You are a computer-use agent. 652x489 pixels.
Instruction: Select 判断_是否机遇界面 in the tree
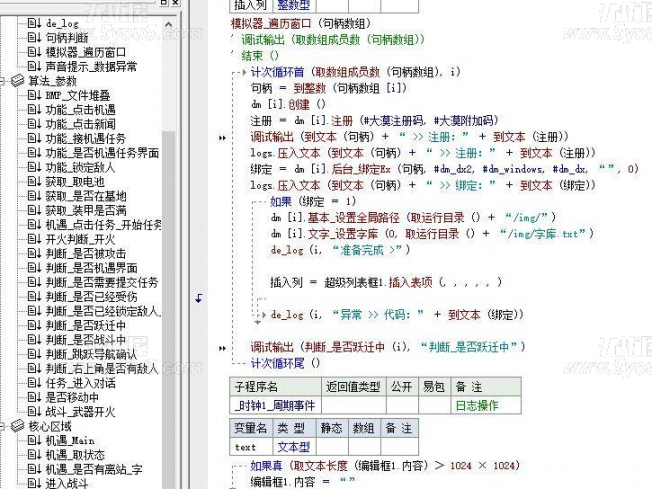[91, 268]
